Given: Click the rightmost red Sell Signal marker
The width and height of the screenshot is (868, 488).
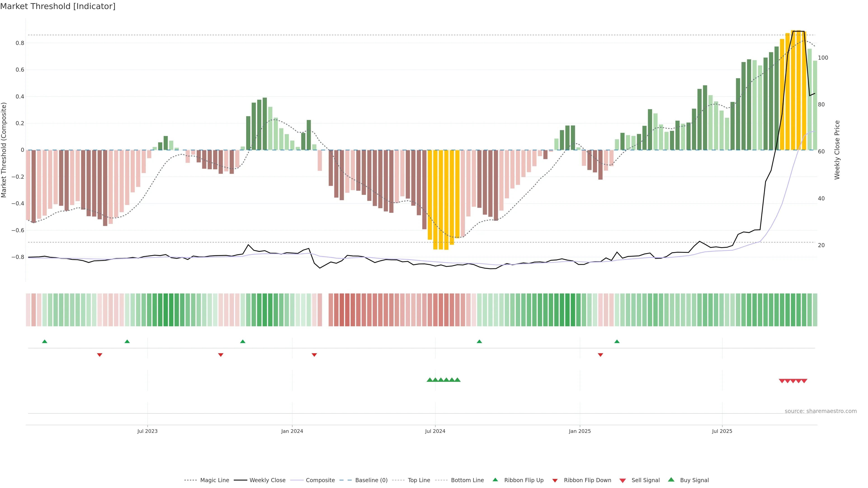Looking at the screenshot, I should click(804, 381).
